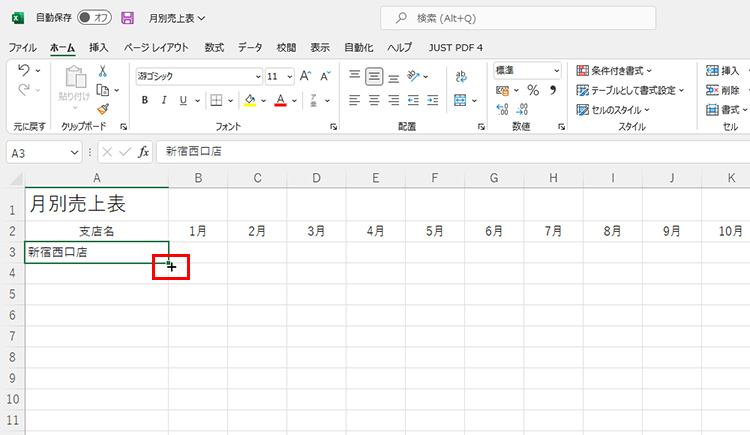Switch to the 数式 tab
Screen dimensions: 750x435
click(214, 47)
